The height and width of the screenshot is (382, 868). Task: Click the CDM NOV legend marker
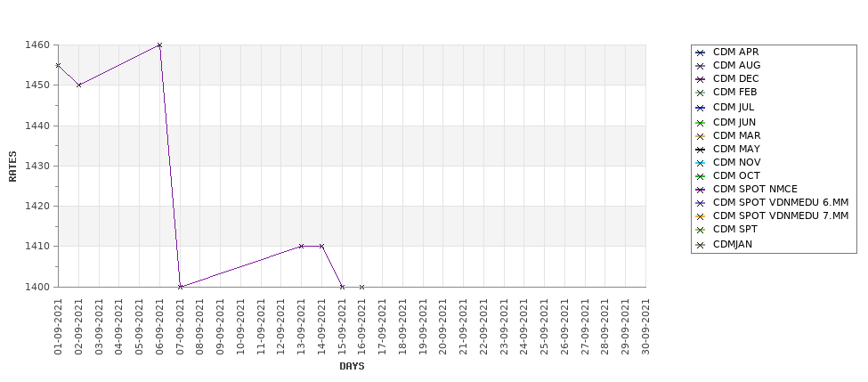click(701, 163)
